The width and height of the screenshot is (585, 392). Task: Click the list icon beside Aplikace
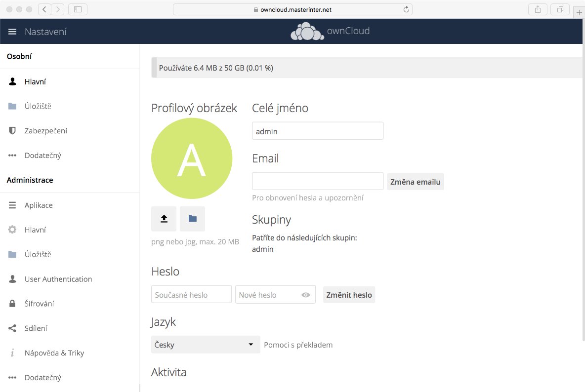coord(12,205)
